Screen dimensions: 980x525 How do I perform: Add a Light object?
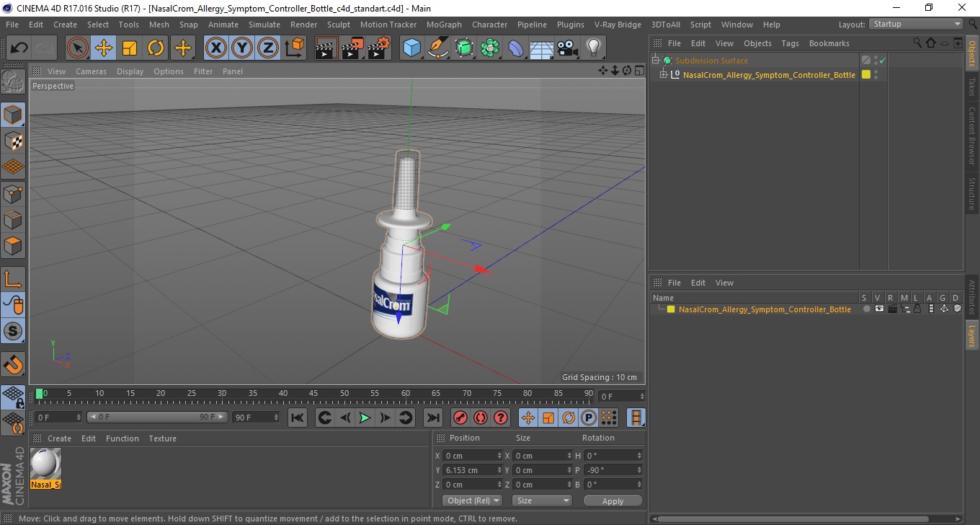coord(593,48)
